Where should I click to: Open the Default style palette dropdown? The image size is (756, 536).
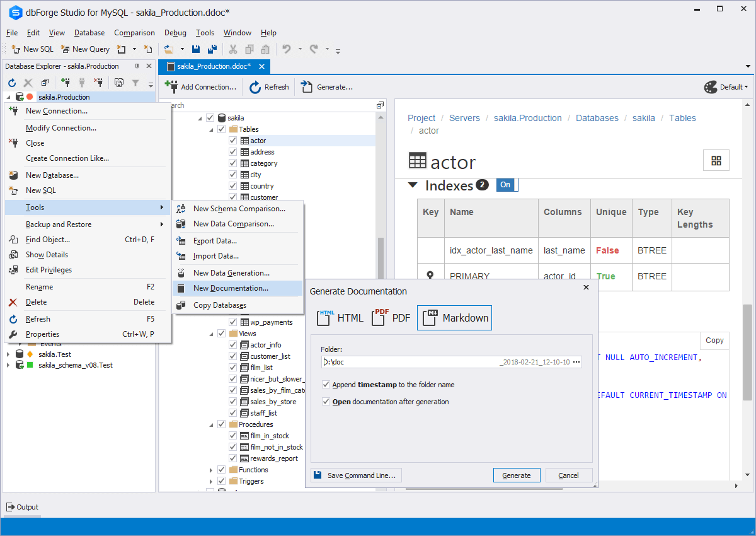pyautogui.click(x=726, y=87)
